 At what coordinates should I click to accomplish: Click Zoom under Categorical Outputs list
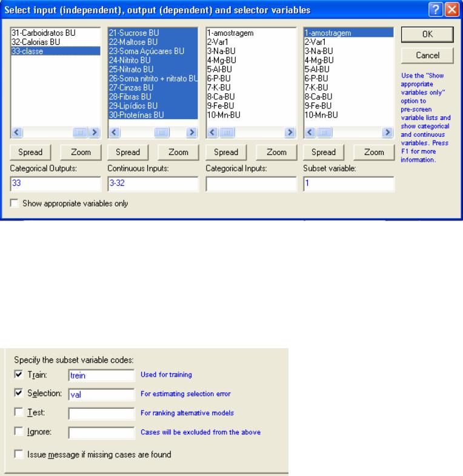(x=81, y=152)
